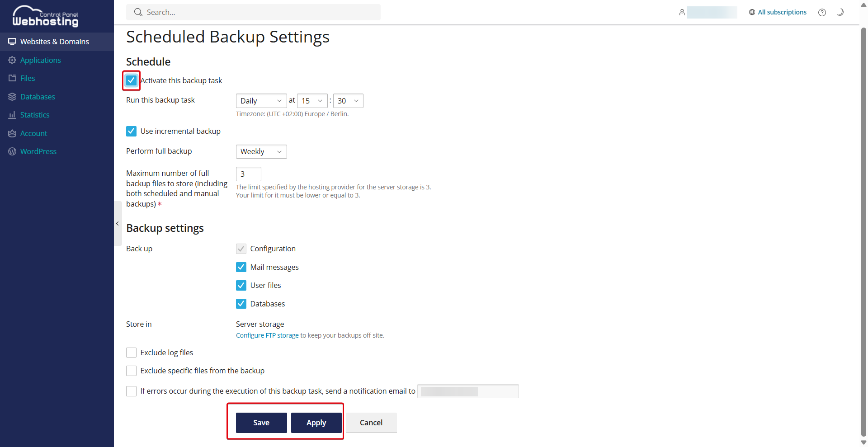Click the maximum full backup files field
Viewport: 868px width, 447px height.
pyautogui.click(x=248, y=174)
